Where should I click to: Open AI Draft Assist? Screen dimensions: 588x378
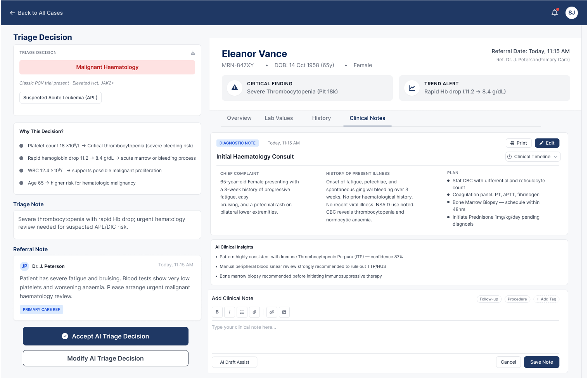click(235, 362)
